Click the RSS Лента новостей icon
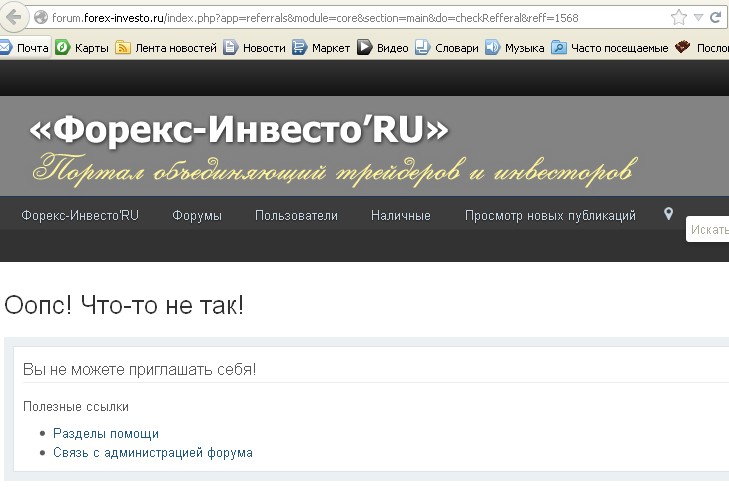 point(123,47)
